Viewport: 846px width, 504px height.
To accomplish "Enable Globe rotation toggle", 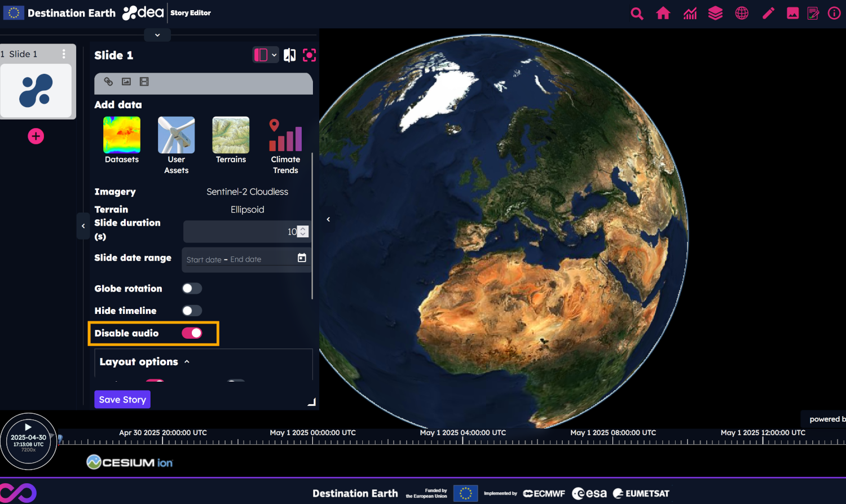I will pos(192,289).
